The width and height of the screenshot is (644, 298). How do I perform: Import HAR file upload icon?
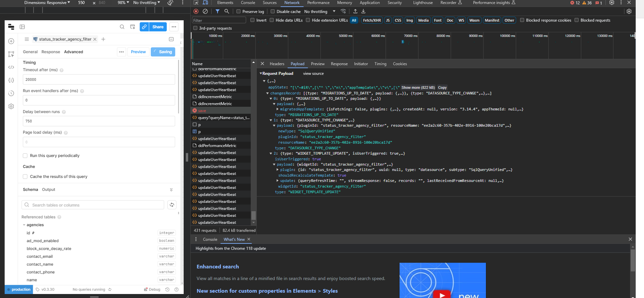click(355, 11)
